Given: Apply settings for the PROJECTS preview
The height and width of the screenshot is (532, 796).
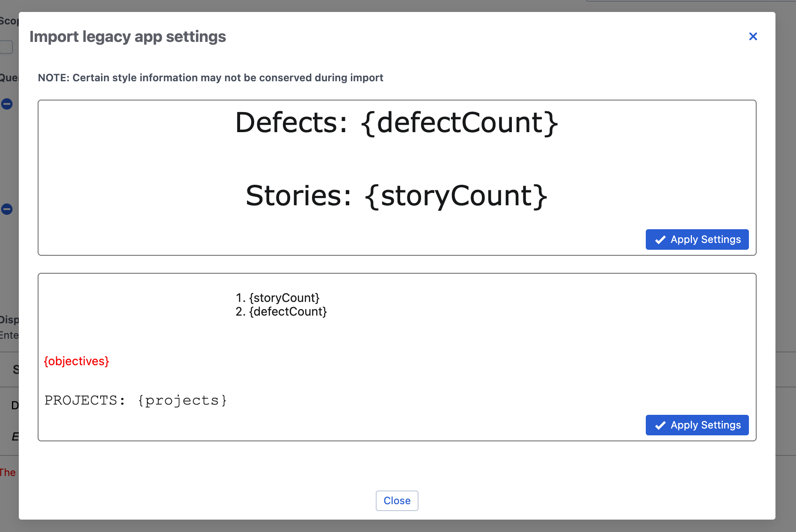Looking at the screenshot, I should coord(697,425).
